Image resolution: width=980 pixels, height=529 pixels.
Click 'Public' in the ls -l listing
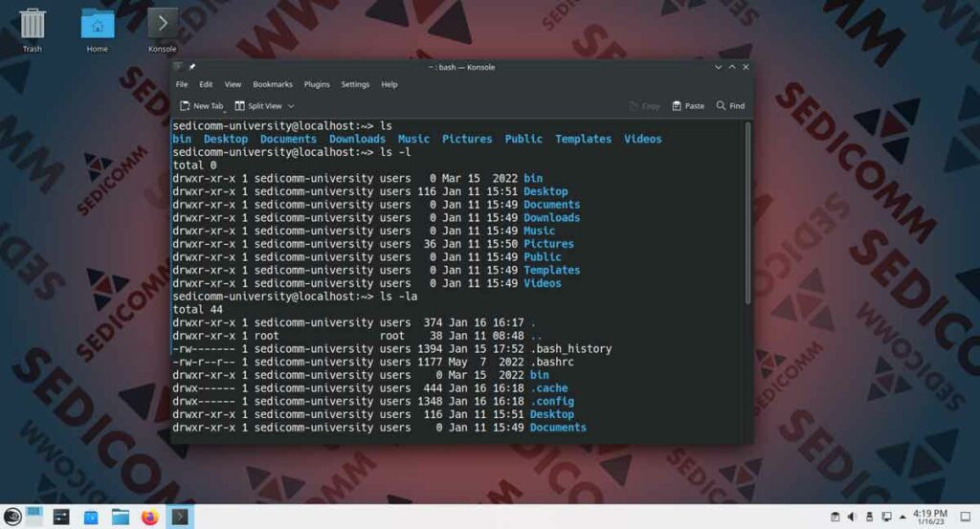(543, 256)
